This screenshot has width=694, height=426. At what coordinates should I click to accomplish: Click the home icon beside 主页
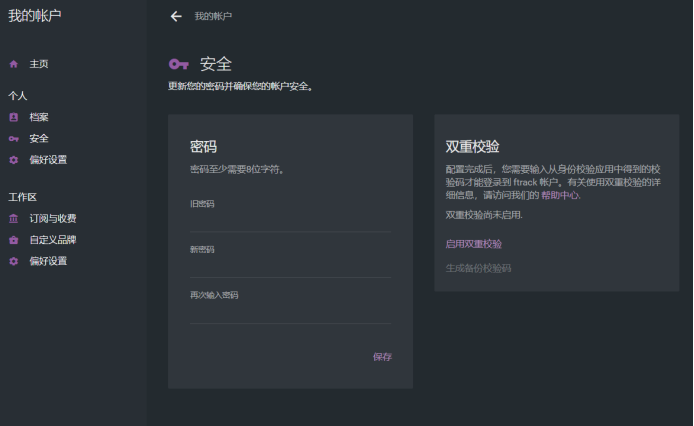[14, 64]
